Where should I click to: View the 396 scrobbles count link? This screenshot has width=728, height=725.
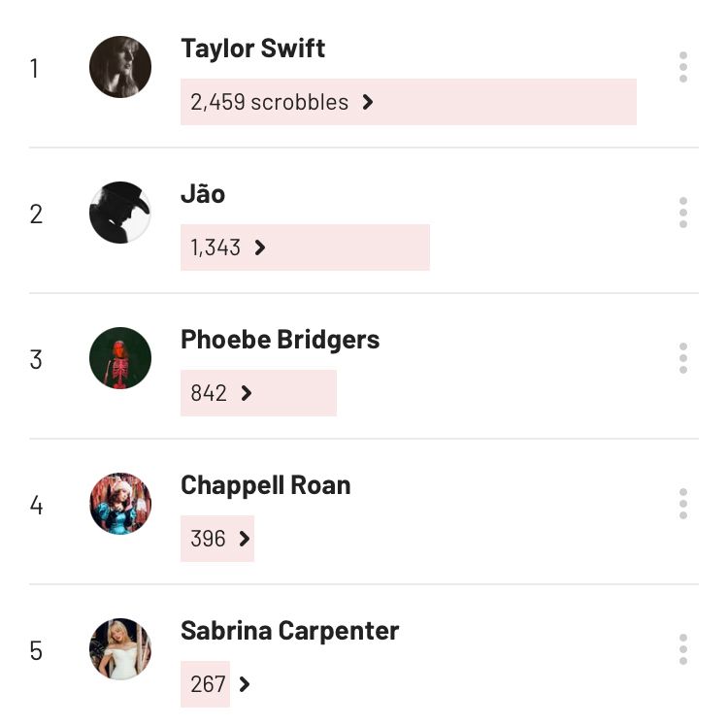click(209, 539)
